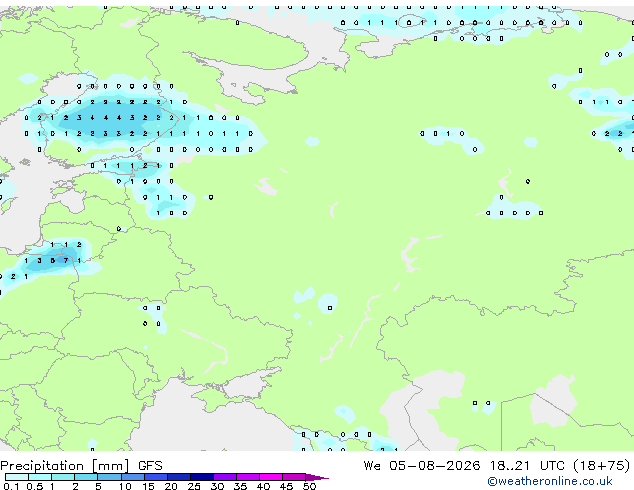Select the 2–5 mm legend color swatch
The width and height of the screenshot is (634, 490).
86,477
